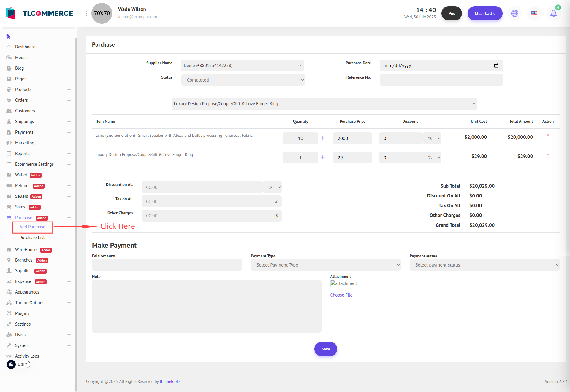Open the Purchase Date calendar picker
This screenshot has width=570, height=392.
pos(496,66)
